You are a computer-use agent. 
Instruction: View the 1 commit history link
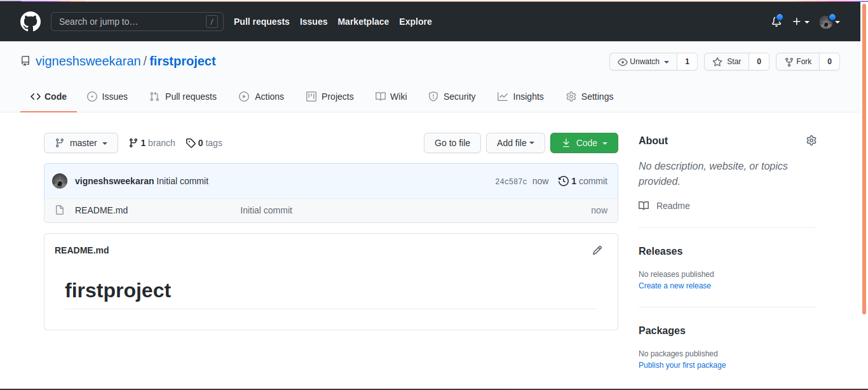click(x=583, y=181)
